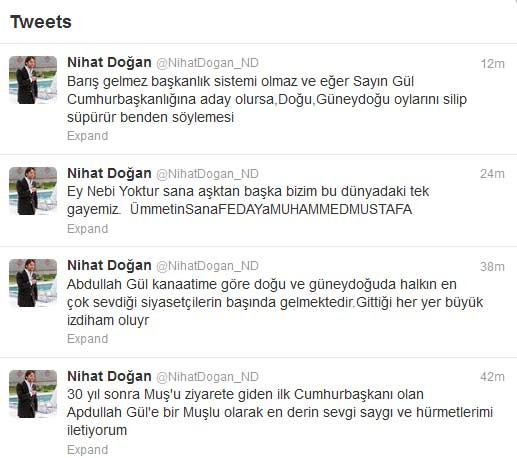Image resolution: width=517 pixels, height=458 pixels.
Task: Open Nihat Doğan name on 42m tweet
Action: point(109,377)
